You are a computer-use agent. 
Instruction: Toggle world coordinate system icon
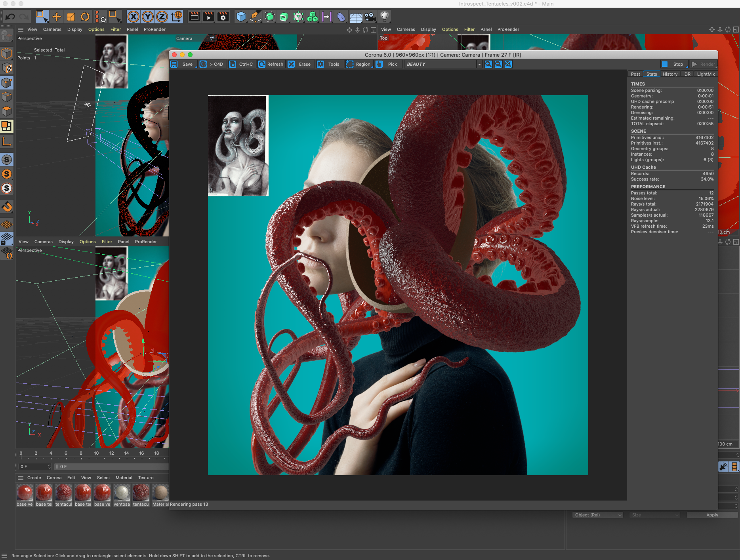tap(177, 17)
